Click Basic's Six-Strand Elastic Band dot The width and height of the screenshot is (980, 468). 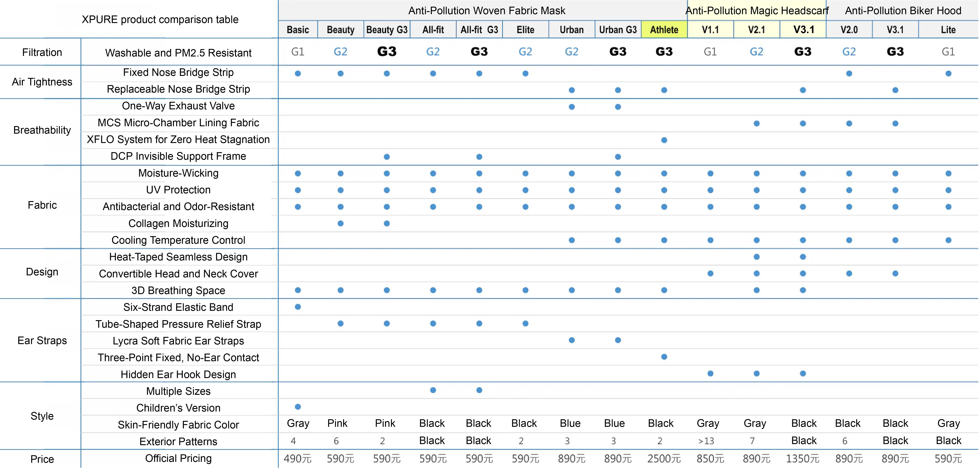click(298, 307)
